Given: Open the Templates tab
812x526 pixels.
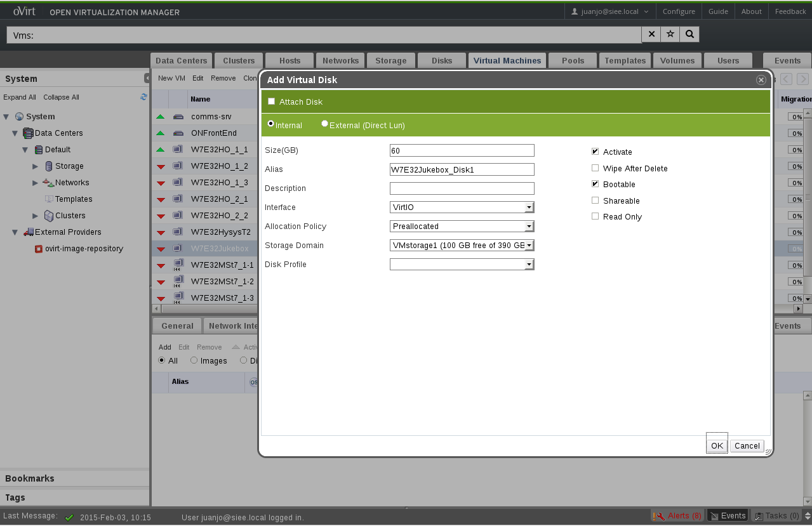Looking at the screenshot, I should tap(625, 60).
